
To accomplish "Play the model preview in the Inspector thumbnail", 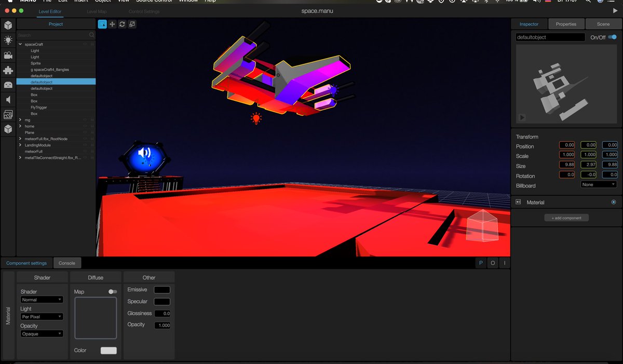I will [x=522, y=117].
